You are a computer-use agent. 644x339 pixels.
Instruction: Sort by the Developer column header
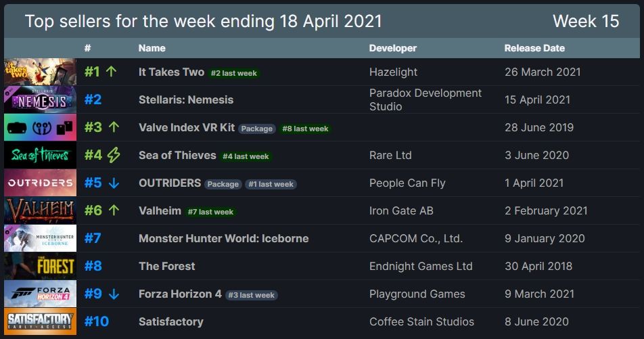392,48
